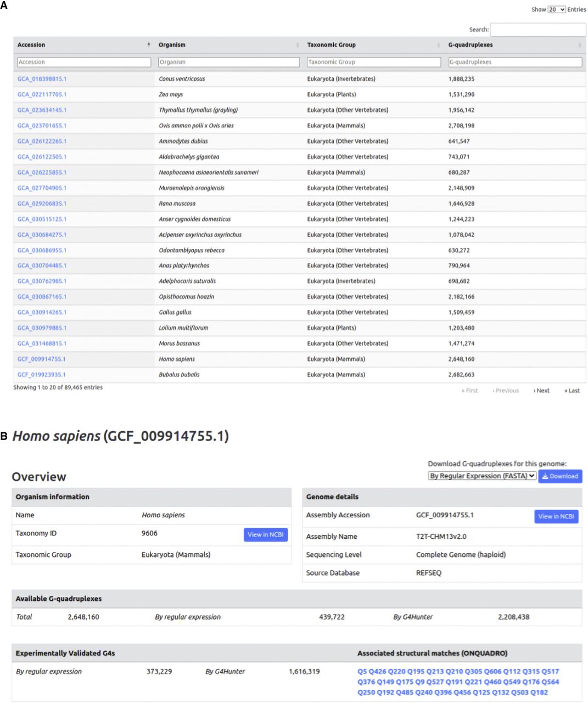The image size is (588, 703).
Task: Click View in NCBI beside Taxonomy ID
Action: point(265,535)
